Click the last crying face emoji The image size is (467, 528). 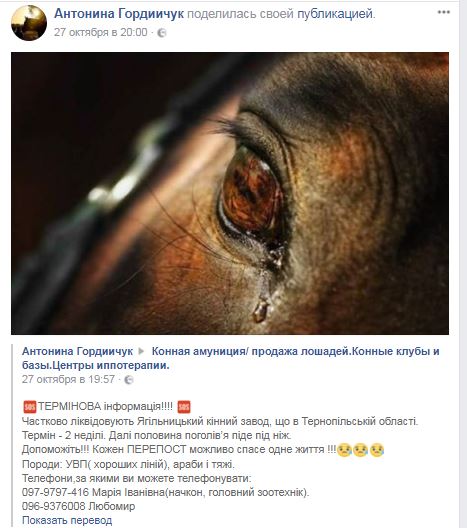[377, 450]
